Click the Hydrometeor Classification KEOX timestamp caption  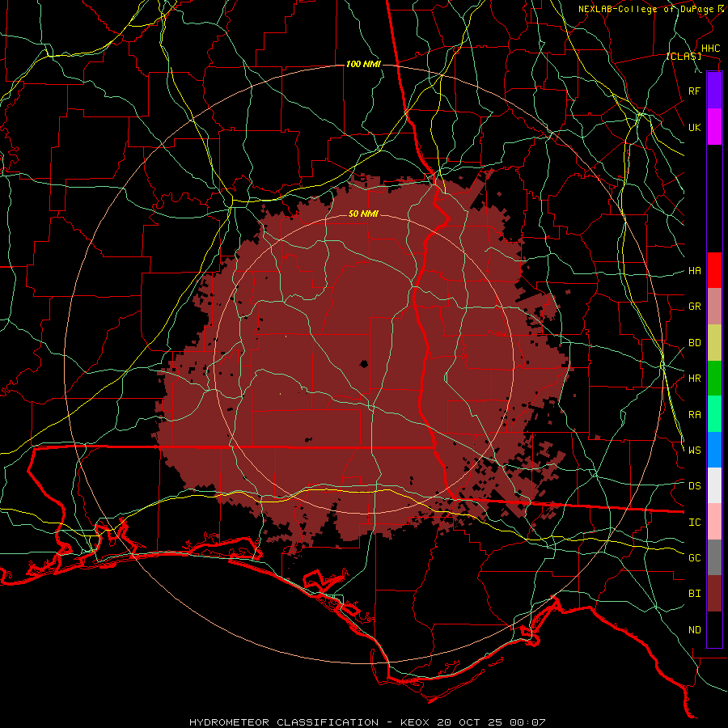[x=367, y=722]
